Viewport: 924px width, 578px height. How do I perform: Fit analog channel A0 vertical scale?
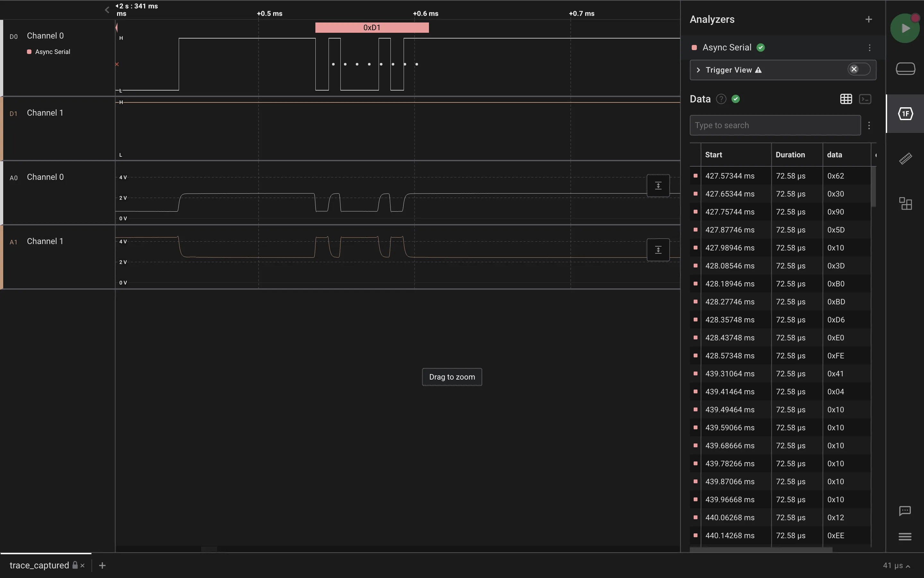(x=658, y=186)
